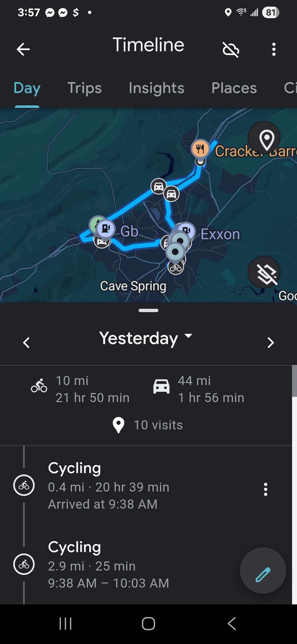The height and width of the screenshot is (644, 297).
Task: Open options for 0.4 mi Cycling entry
Action: [x=265, y=489]
